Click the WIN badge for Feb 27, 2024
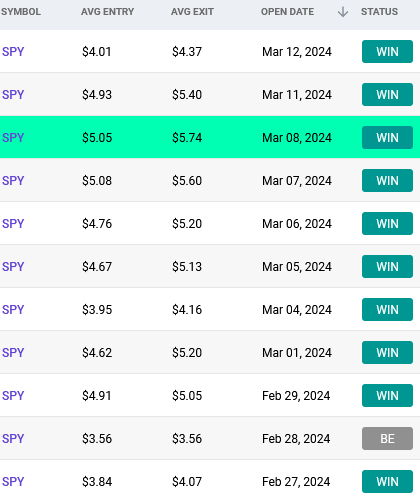420x502 pixels. (x=387, y=482)
